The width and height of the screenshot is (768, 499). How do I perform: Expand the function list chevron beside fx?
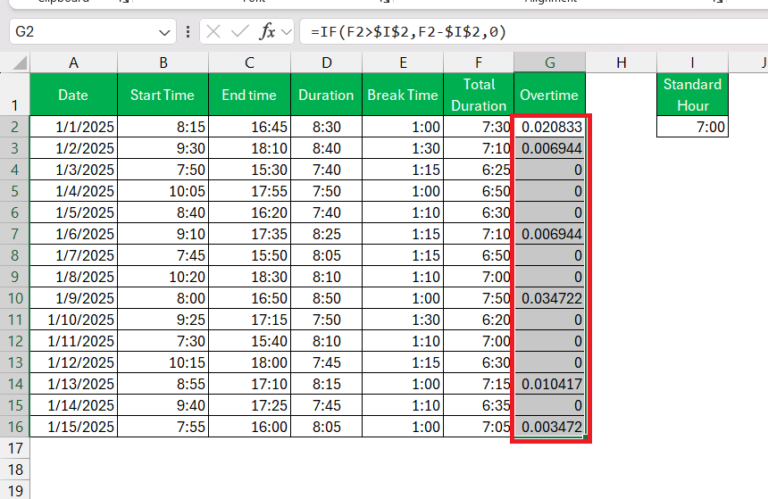pos(288,32)
